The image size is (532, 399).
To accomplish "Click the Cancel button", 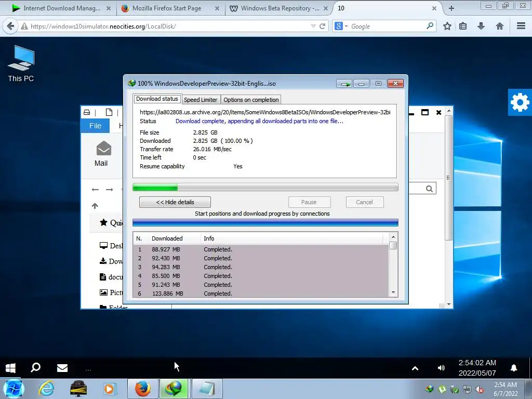I will pos(365,202).
